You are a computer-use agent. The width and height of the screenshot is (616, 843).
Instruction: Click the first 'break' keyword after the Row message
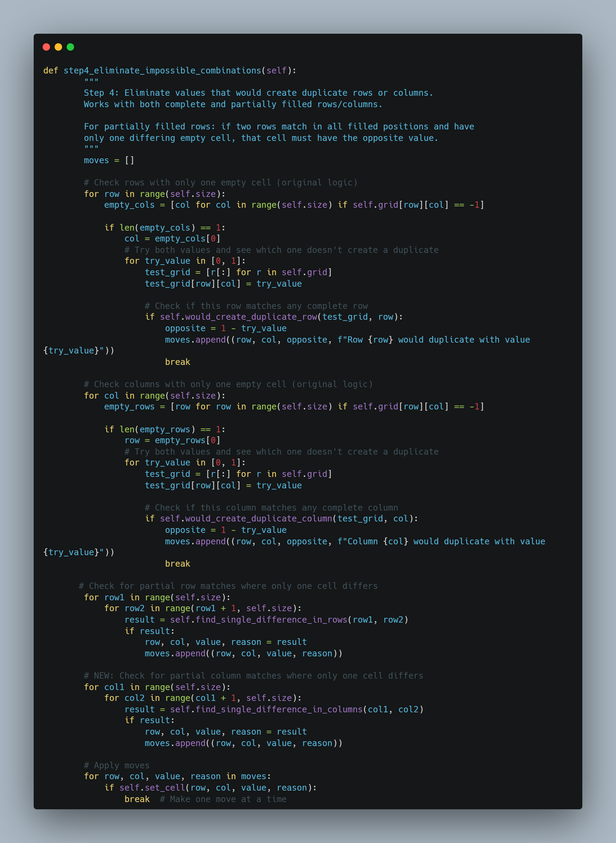(177, 362)
